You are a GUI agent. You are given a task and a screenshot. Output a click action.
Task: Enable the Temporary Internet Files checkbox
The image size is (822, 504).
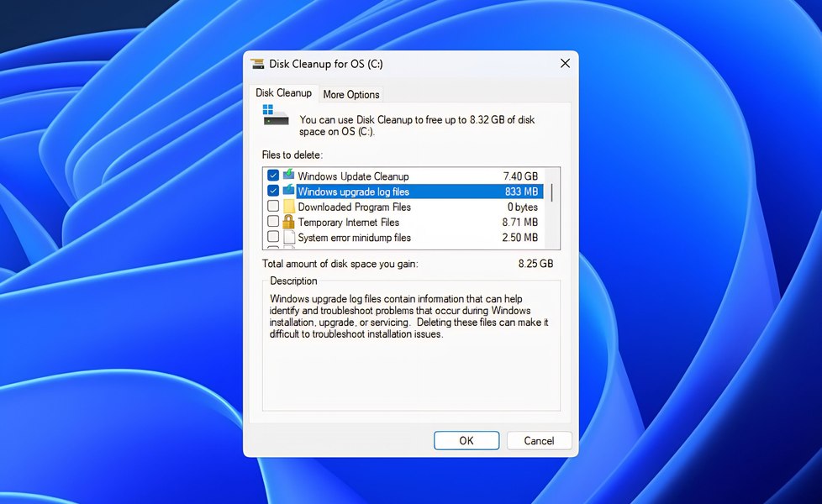point(273,221)
